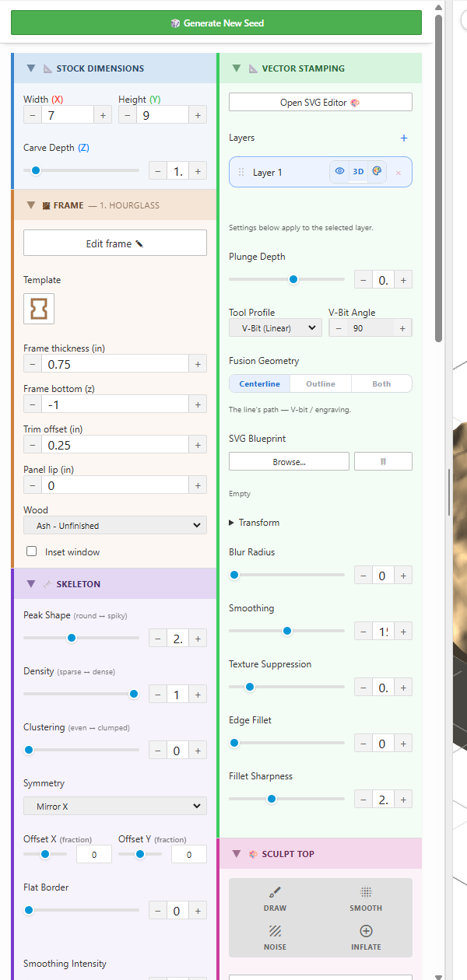Select the Draw sculpt tool
Screen dimensions: 467x980
pyautogui.click(x=275, y=899)
